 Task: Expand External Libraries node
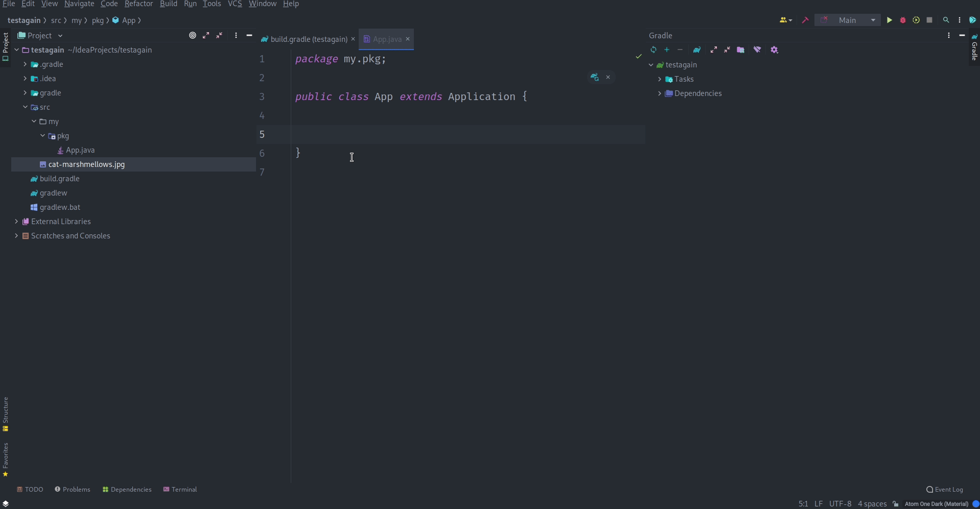pos(16,222)
